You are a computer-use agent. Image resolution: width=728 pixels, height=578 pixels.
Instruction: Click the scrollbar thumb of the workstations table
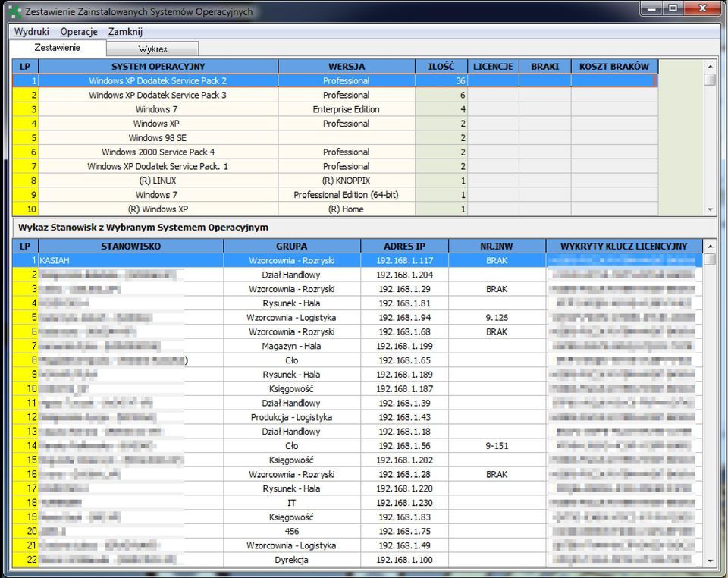click(x=710, y=259)
